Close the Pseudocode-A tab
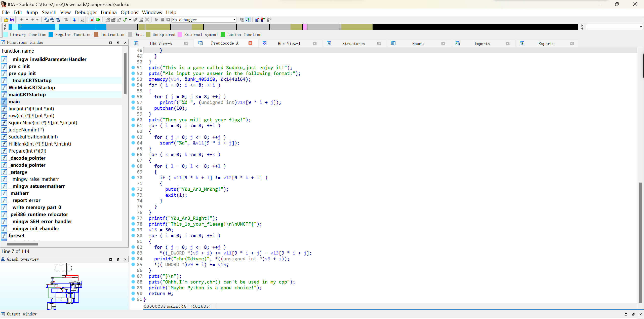Viewport: 644px width, 319px height. point(250,43)
